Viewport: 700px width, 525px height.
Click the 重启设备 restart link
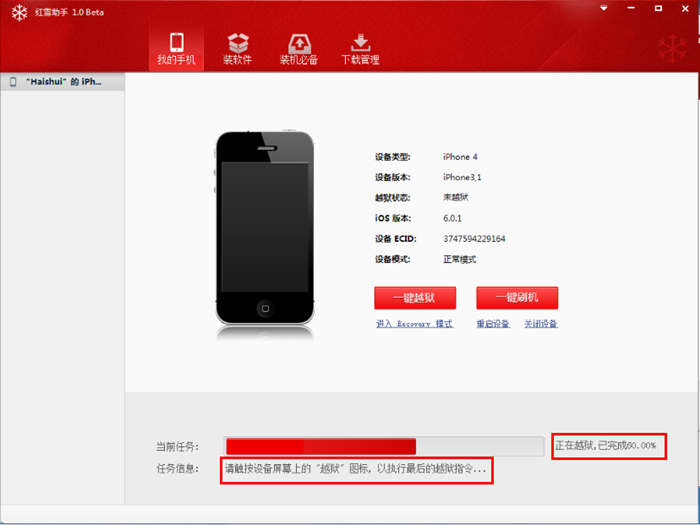(493, 324)
